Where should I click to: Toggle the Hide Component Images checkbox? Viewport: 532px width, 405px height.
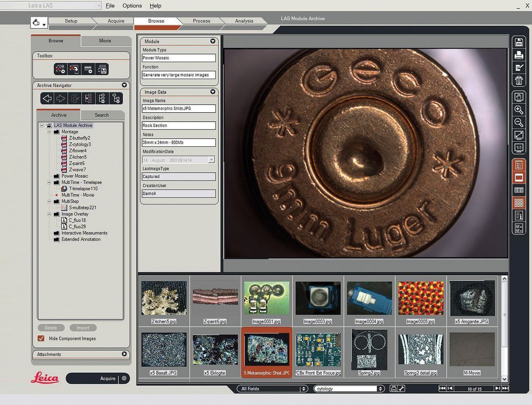pyautogui.click(x=41, y=338)
